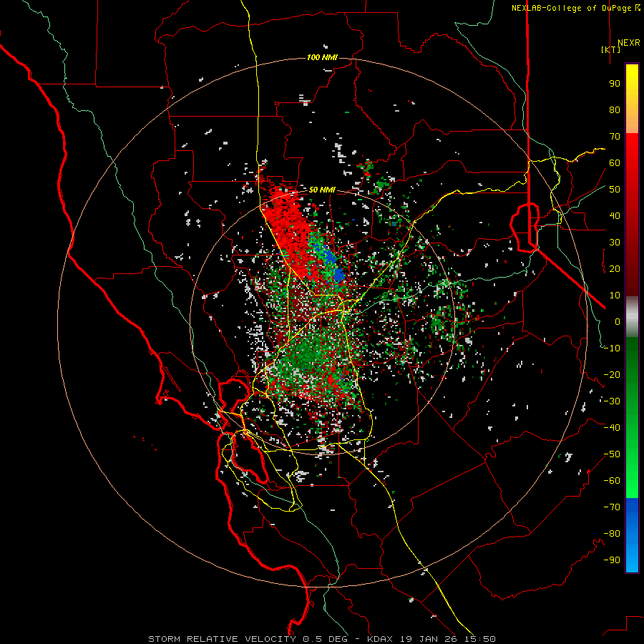The height and width of the screenshot is (644, 644).
Task: Click the 50 NMI range ring label
Action: click(322, 190)
